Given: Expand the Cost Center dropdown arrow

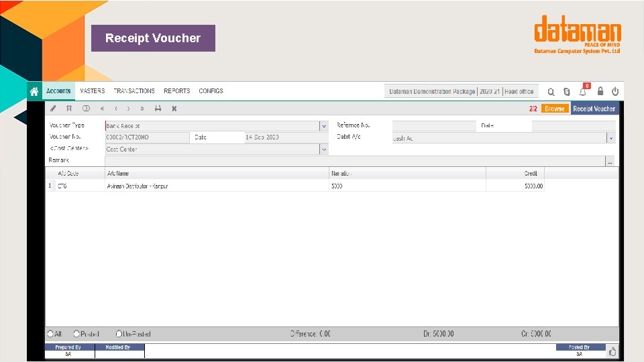Looking at the screenshot, I should (323, 149).
